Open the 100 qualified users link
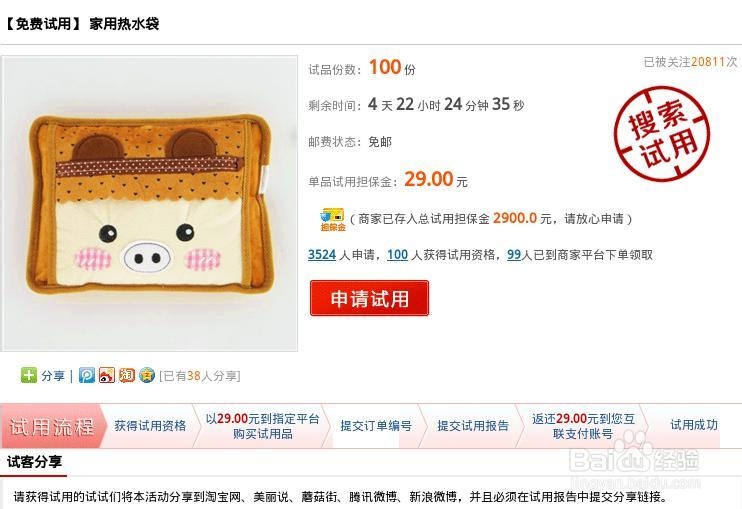The height and width of the screenshot is (509, 742). [398, 254]
